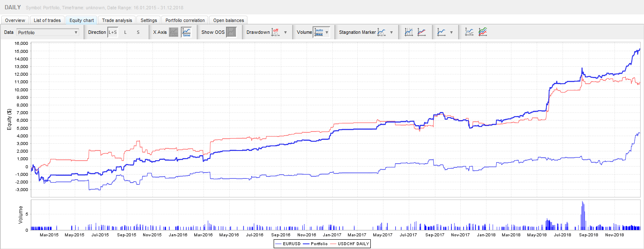Click the dashed line comparison chart icon

pyautogui.click(x=469, y=32)
